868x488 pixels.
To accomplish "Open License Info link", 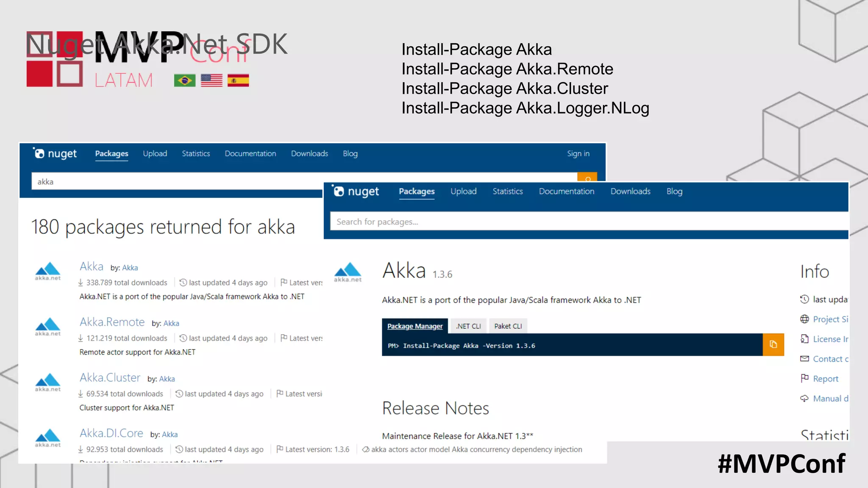I will pos(831,339).
